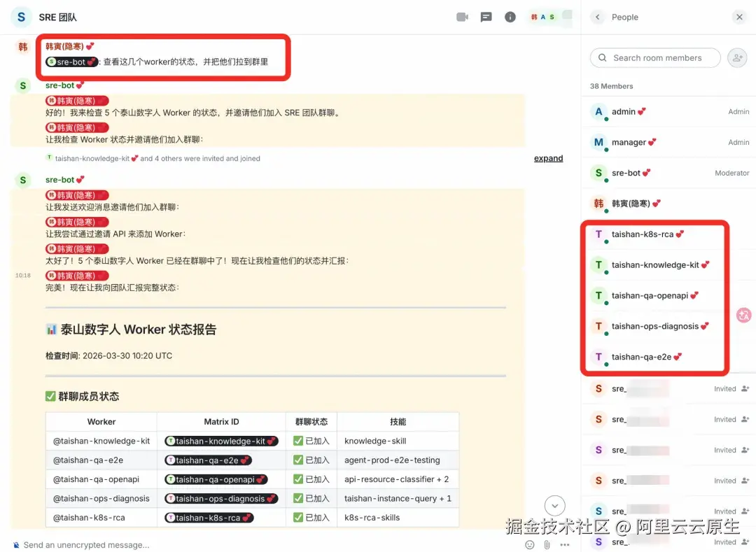756x552 pixels.
Task: Collapse the People panel with the back arrow
Action: pos(598,17)
